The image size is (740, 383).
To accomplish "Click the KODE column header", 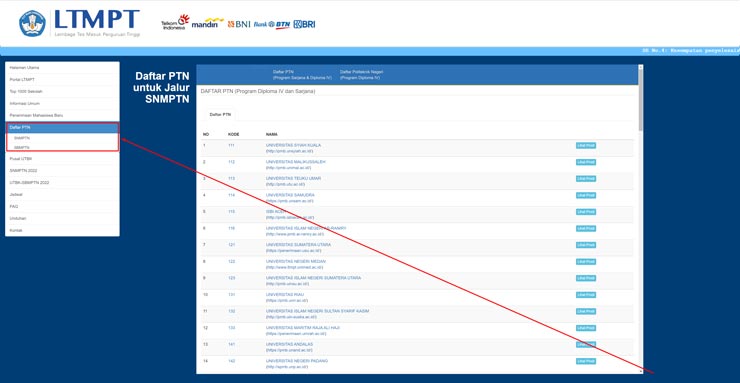I will [234, 134].
